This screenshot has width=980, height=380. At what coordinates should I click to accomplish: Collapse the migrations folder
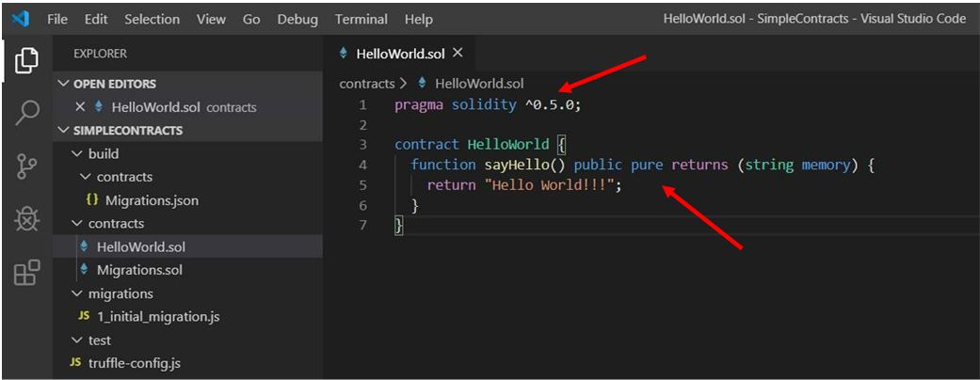tap(77, 293)
